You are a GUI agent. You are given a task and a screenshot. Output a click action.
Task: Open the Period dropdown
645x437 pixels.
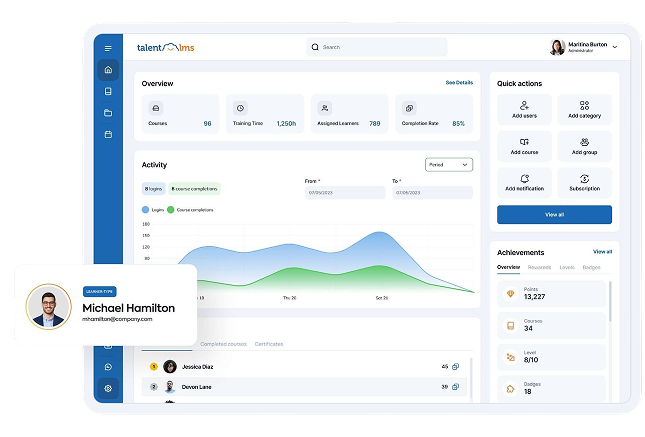point(449,165)
